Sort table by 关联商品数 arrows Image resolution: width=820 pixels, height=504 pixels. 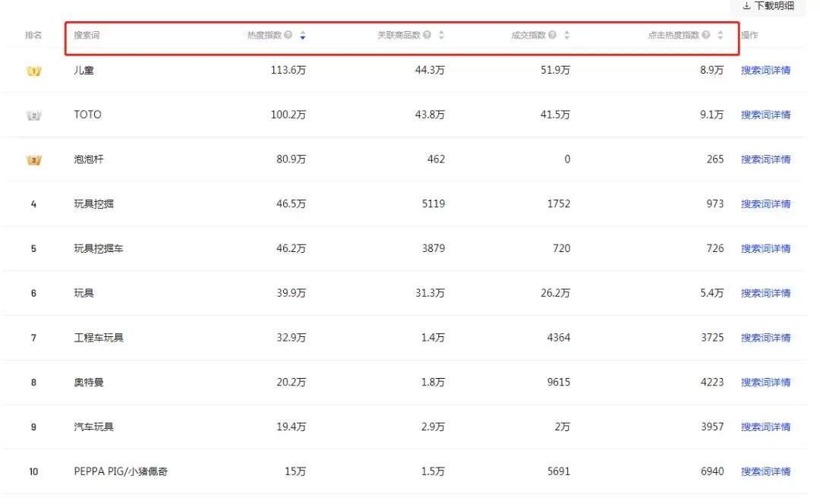pyautogui.click(x=442, y=35)
